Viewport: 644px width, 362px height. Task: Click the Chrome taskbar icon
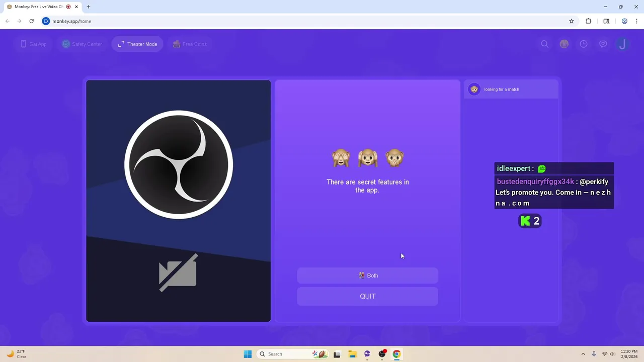pyautogui.click(x=396, y=354)
